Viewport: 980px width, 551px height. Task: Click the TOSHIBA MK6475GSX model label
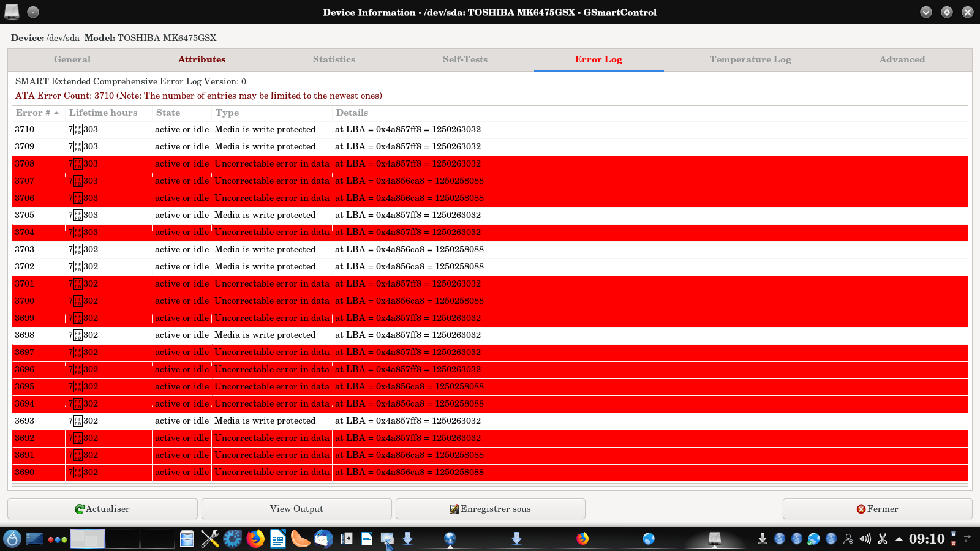pos(167,38)
